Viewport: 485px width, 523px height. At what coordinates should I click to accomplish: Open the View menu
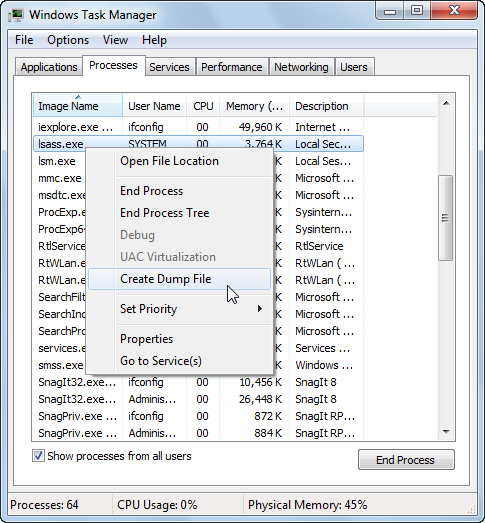click(x=115, y=40)
